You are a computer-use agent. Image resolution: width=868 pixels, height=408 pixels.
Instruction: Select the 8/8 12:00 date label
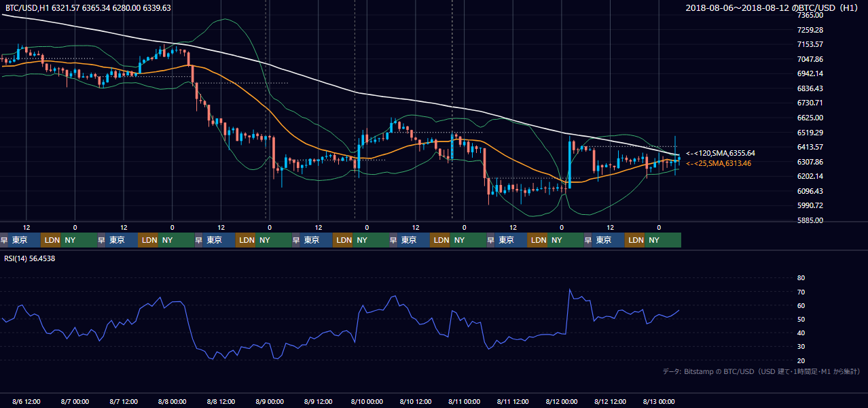point(221,401)
